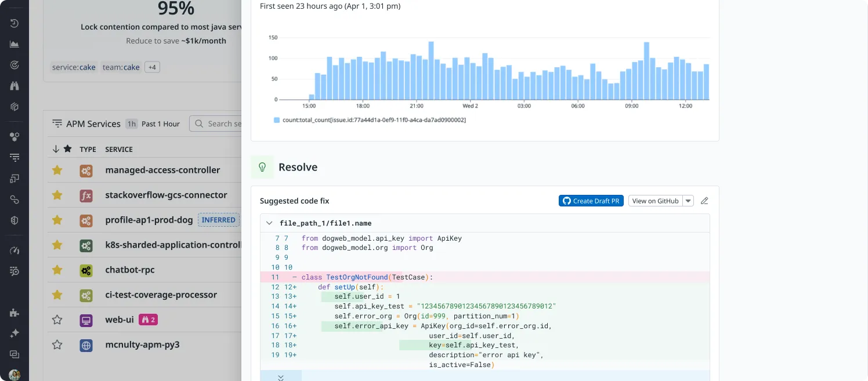Click the user avatar in the sidebar
This screenshot has height=381, width=868.
[15, 375]
